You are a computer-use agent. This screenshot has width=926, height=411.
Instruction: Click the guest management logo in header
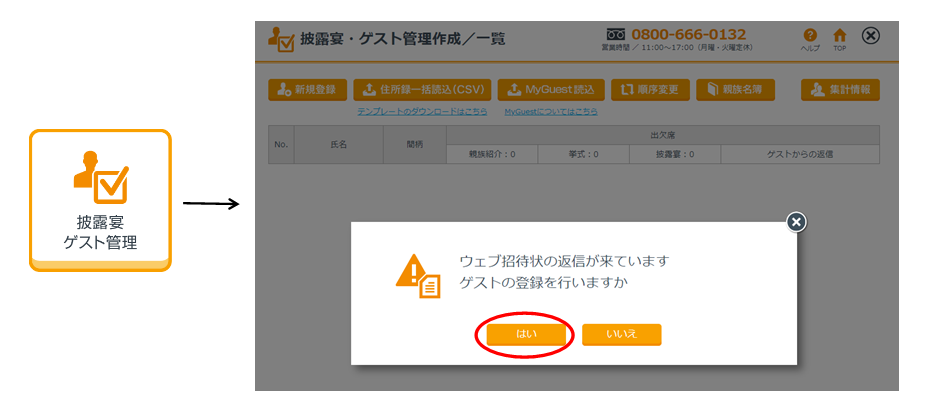281,40
